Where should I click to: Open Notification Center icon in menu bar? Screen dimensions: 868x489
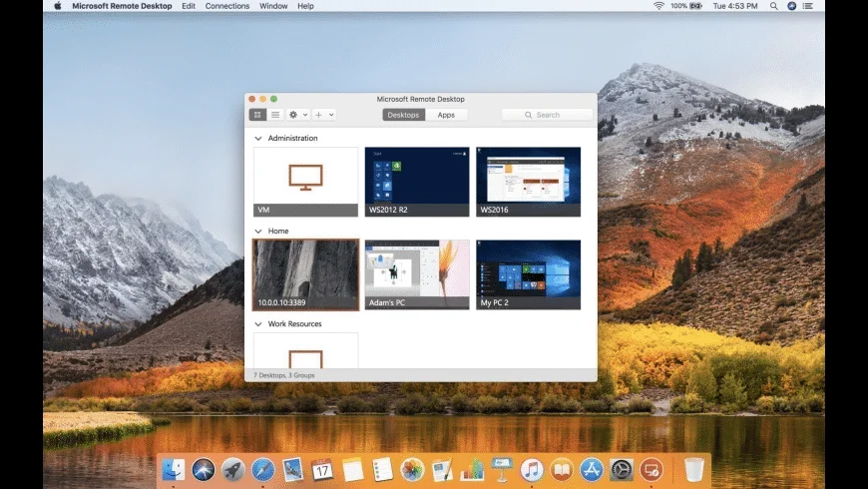tap(808, 6)
